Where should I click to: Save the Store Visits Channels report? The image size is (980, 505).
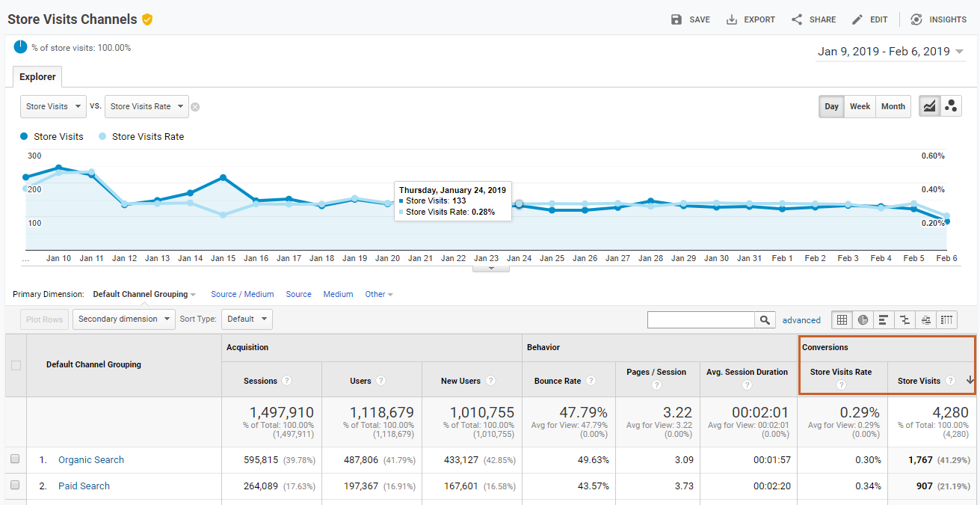(x=690, y=19)
